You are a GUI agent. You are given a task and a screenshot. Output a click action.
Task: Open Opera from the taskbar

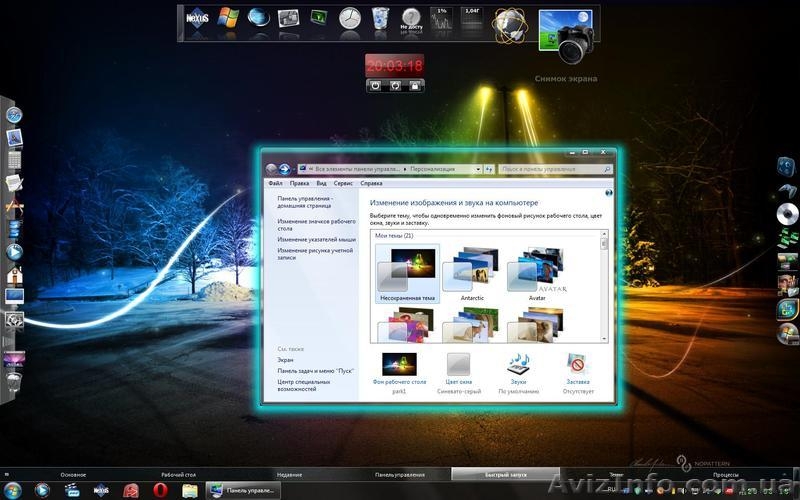click(x=159, y=489)
